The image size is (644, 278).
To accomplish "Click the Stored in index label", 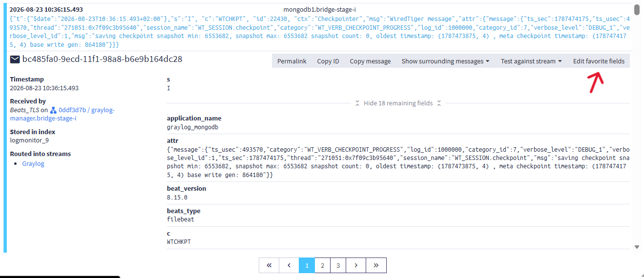I will 33,132.
